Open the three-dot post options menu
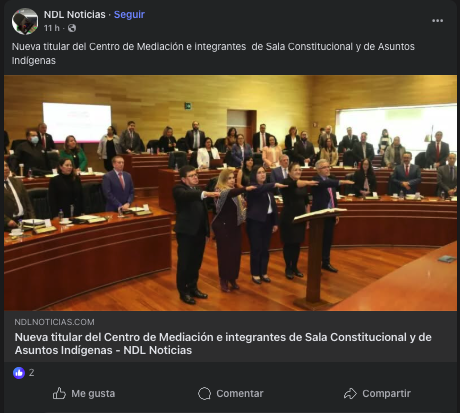460x413 pixels. click(x=437, y=21)
